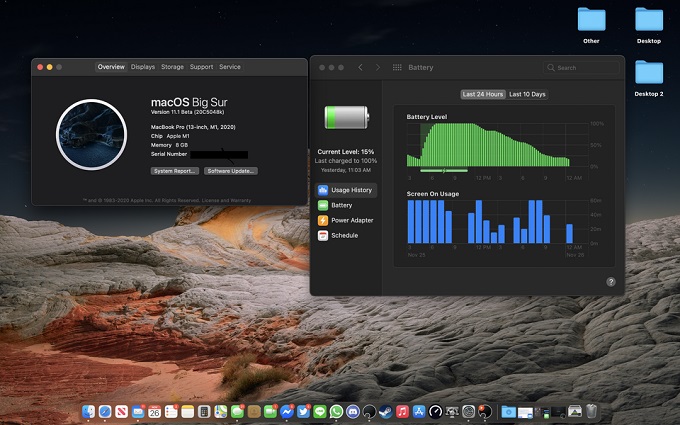The height and width of the screenshot is (425, 680).
Task: Open Schedule in the Battery sidebar
Action: 346,235
